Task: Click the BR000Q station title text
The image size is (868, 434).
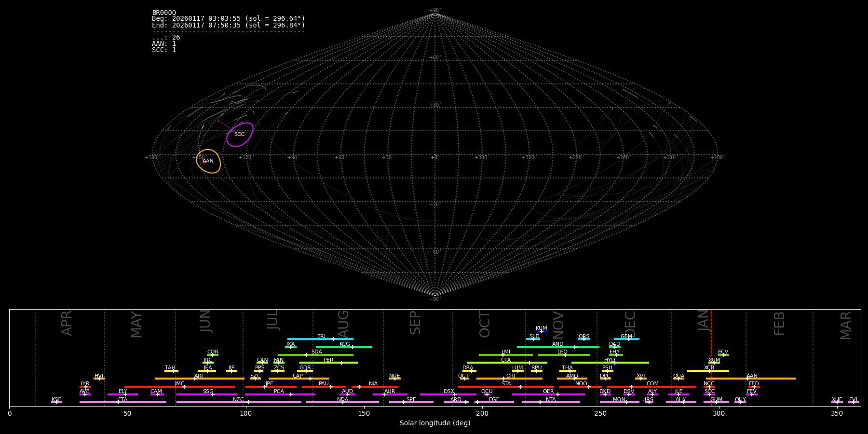Action: click(x=164, y=13)
